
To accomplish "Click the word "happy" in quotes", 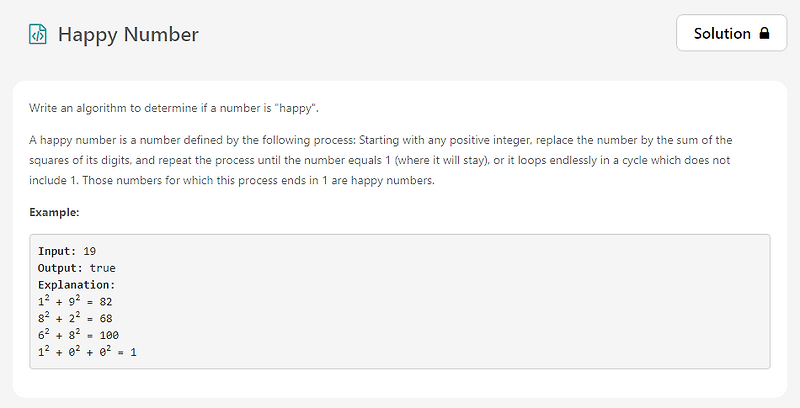I will (x=295, y=108).
